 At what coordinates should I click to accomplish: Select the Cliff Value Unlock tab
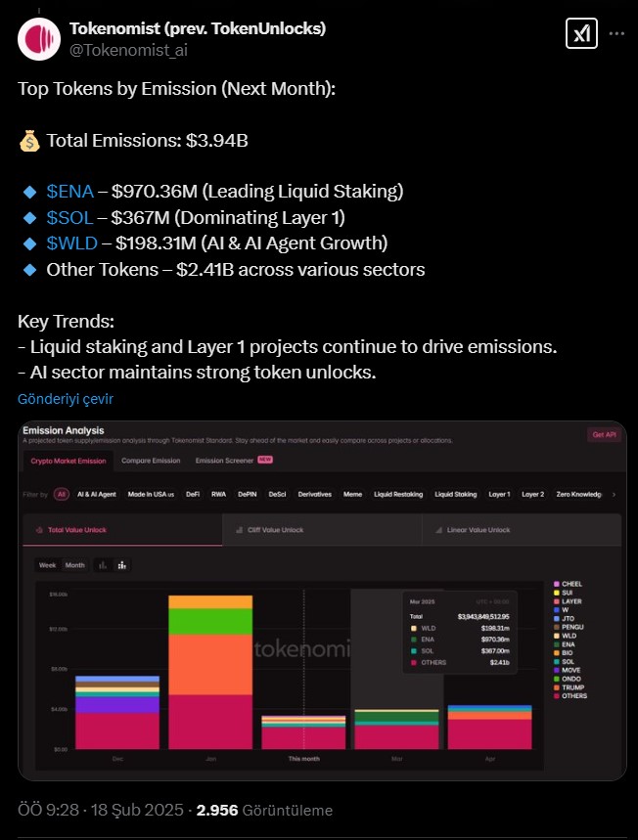(322, 530)
